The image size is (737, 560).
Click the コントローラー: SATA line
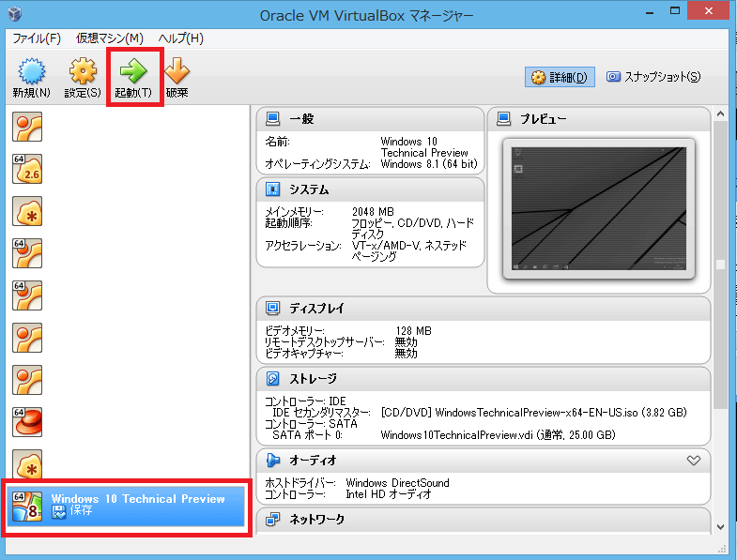[x=311, y=424]
